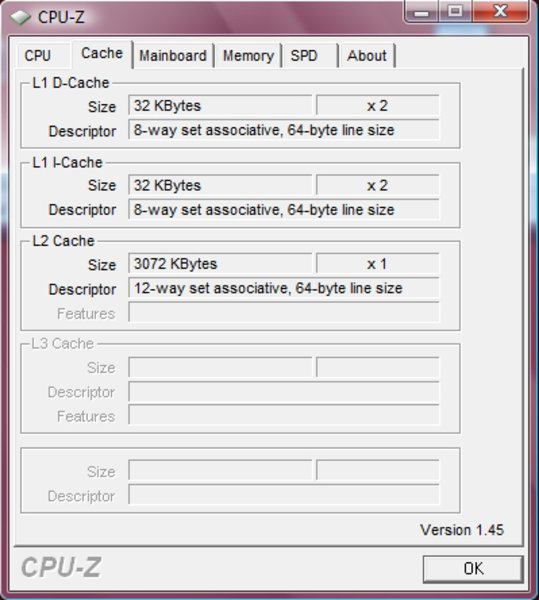Image resolution: width=539 pixels, height=600 pixels.
Task: Maximize the CPU-Z window
Action: pos(455,11)
